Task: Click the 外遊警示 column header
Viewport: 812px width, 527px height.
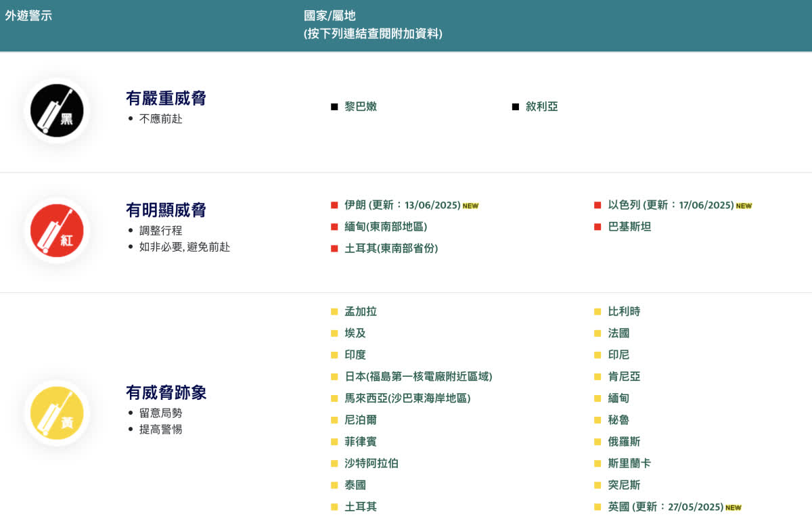Action: point(28,16)
